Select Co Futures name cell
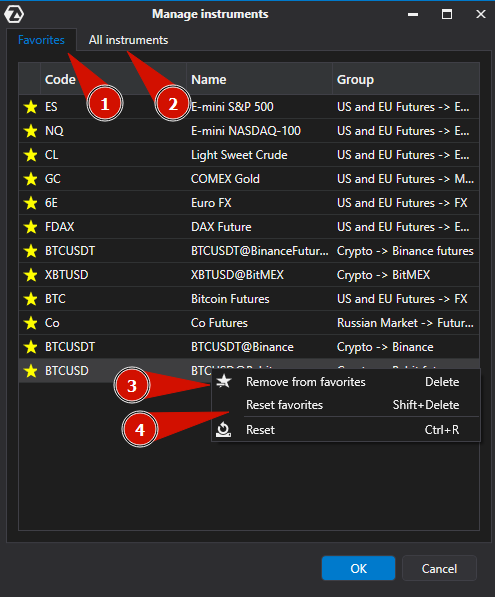The image size is (495, 597). tap(259, 323)
